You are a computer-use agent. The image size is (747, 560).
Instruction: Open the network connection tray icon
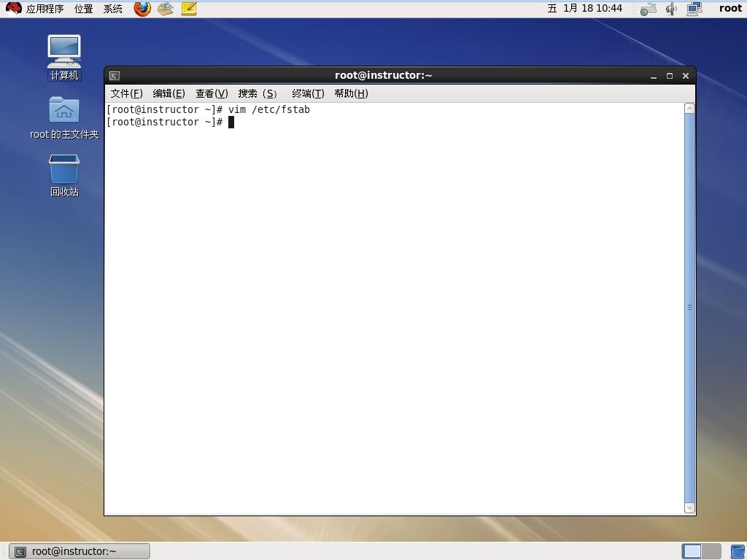(694, 9)
